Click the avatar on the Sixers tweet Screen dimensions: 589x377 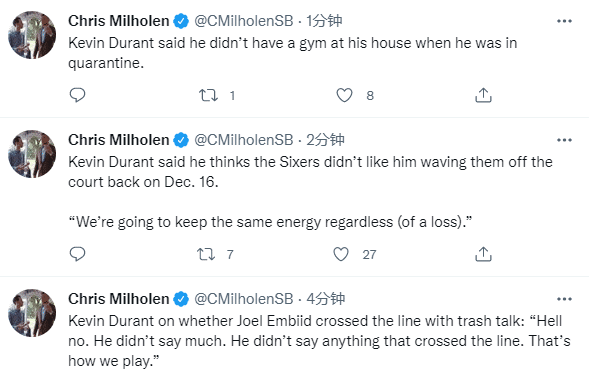click(x=32, y=154)
